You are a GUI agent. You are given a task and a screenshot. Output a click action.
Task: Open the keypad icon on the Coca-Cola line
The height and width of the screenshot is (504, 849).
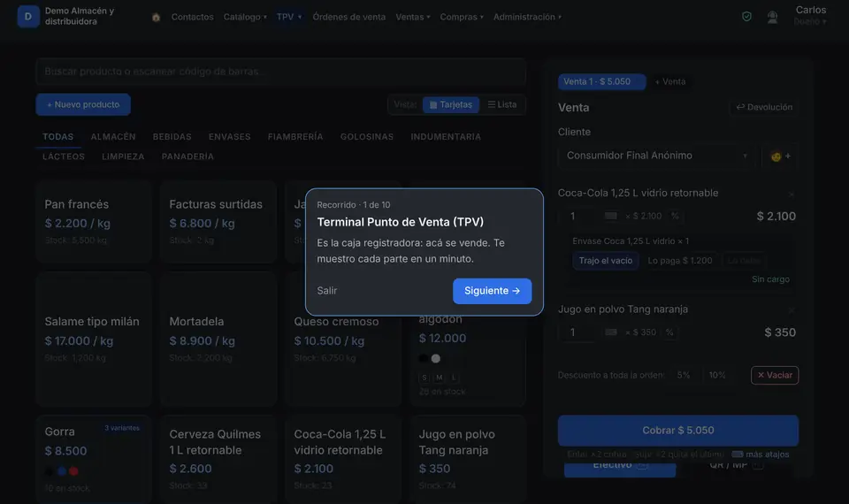point(611,216)
